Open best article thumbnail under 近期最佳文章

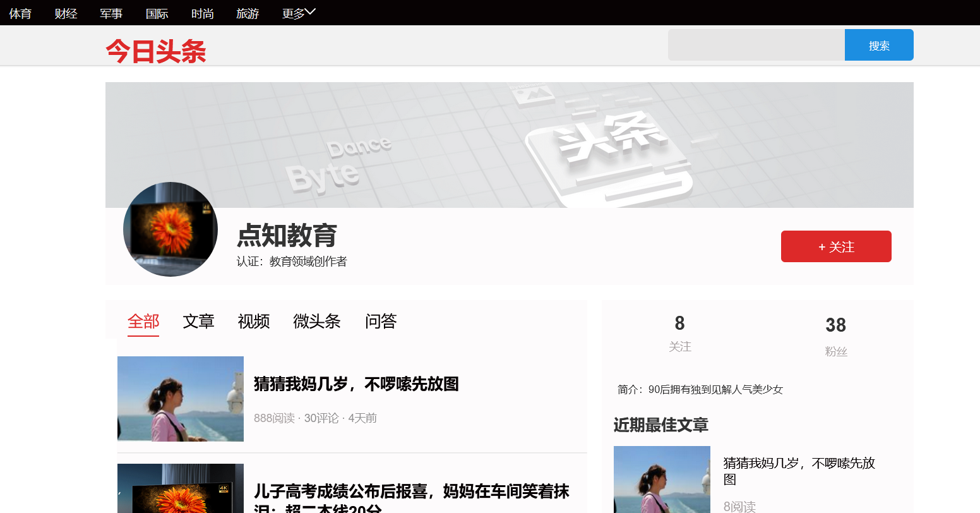click(x=662, y=480)
